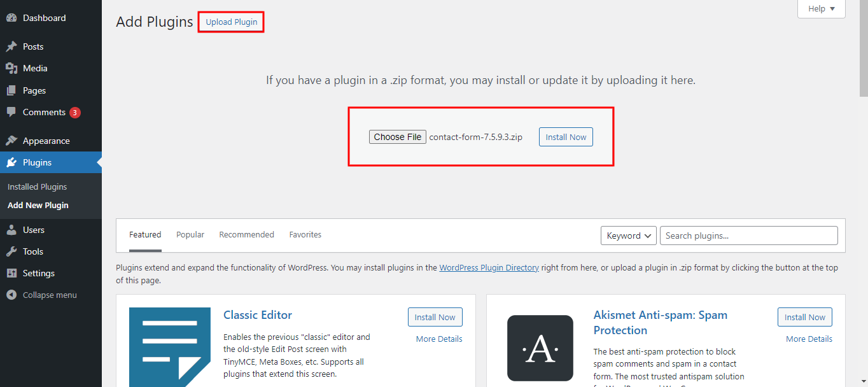Open Media via its sidebar icon
This screenshot has height=387, width=868.
point(11,68)
